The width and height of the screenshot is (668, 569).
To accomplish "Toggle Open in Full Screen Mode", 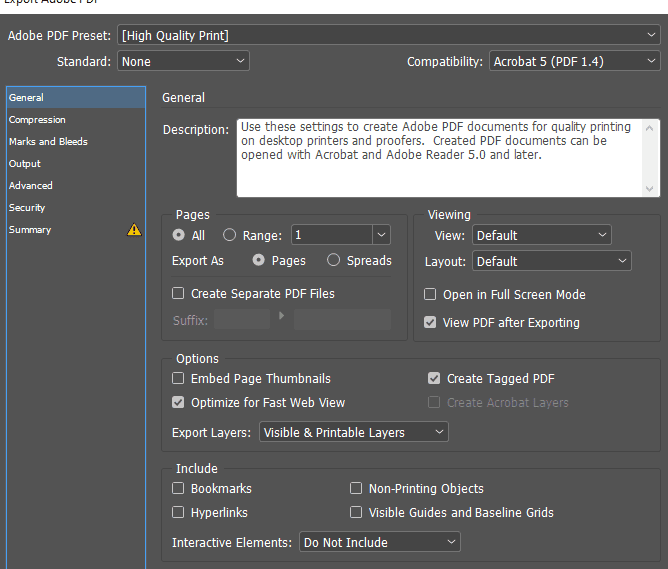I will [430, 295].
